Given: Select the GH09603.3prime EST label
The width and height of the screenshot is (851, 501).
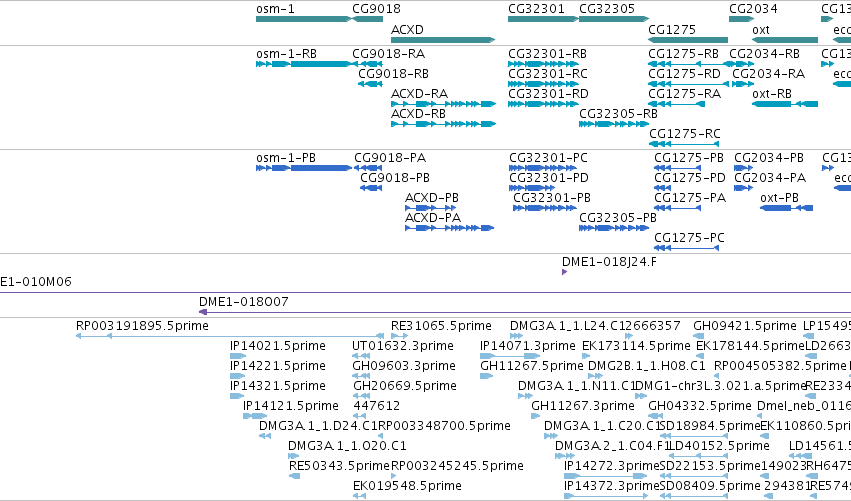Looking at the screenshot, I should [x=404, y=366].
